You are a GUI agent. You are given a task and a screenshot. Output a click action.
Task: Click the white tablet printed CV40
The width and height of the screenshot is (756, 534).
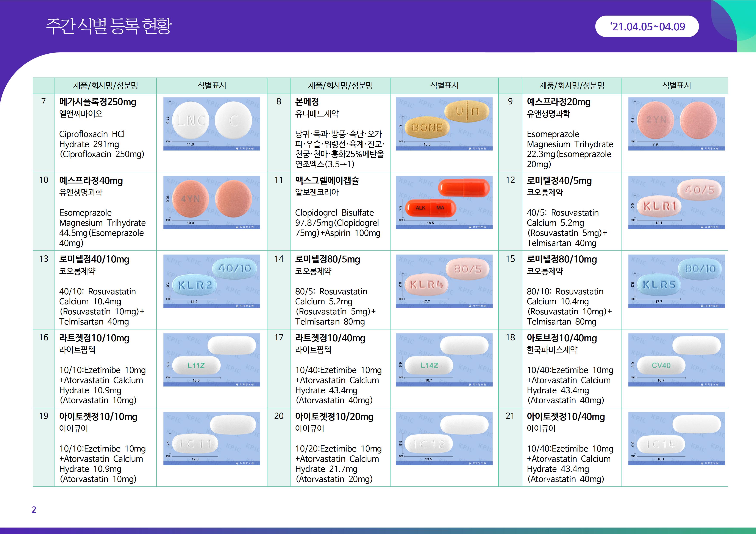[x=661, y=366]
